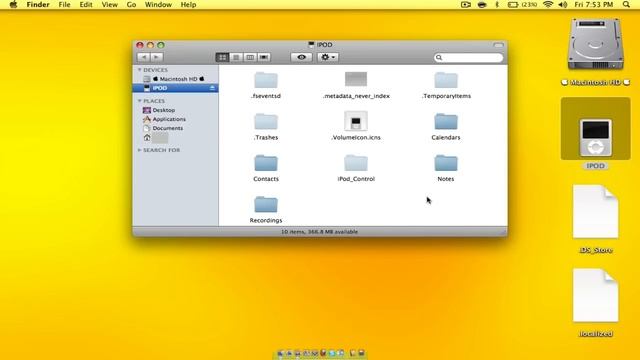Click the status bar items available text
The height and width of the screenshot is (360, 640).
coord(320,232)
